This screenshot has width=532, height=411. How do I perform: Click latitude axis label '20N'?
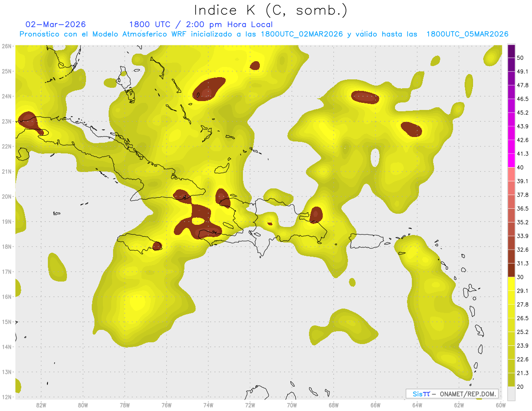[7, 196]
